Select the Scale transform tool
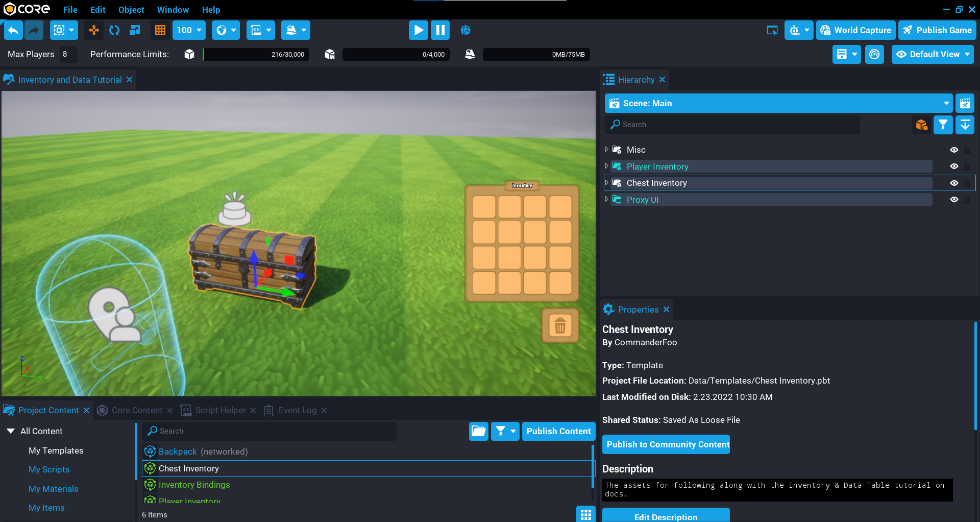Viewport: 980px width, 522px height. 135,30
